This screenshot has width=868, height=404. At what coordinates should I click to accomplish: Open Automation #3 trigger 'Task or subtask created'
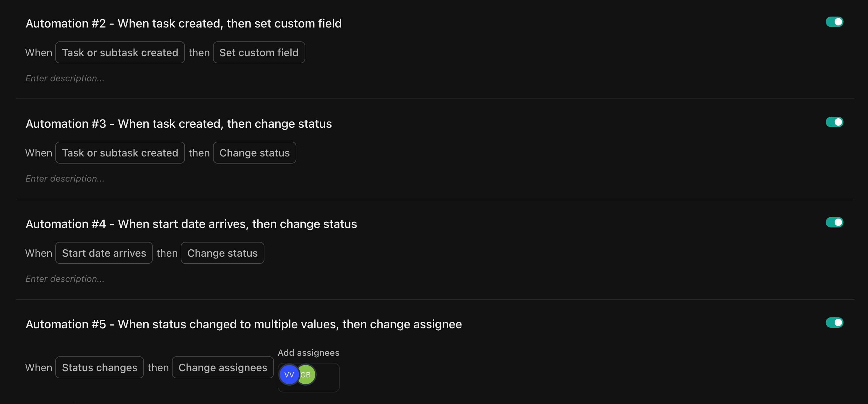point(120,153)
